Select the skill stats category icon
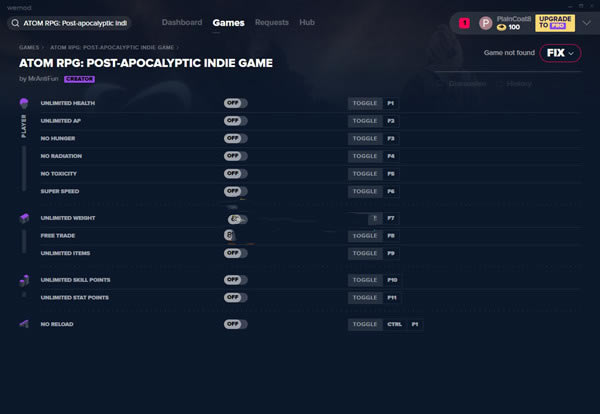The width and height of the screenshot is (600, 414). (x=23, y=283)
